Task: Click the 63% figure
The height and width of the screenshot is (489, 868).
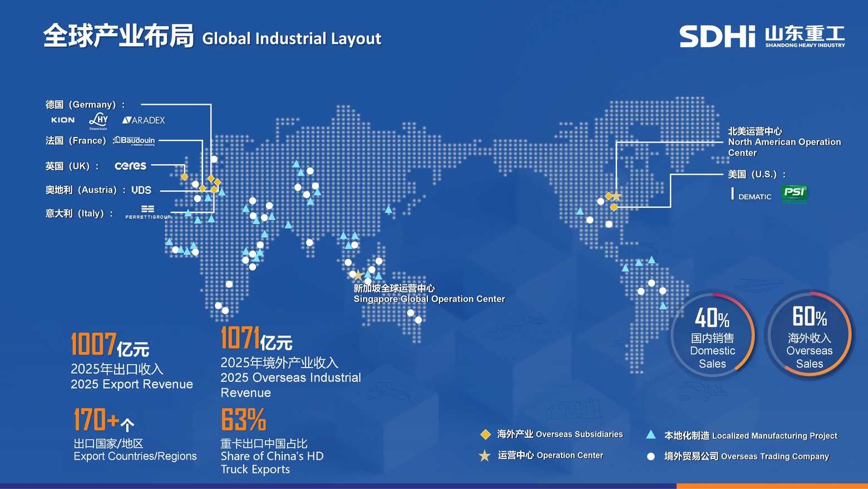Action: 243,420
